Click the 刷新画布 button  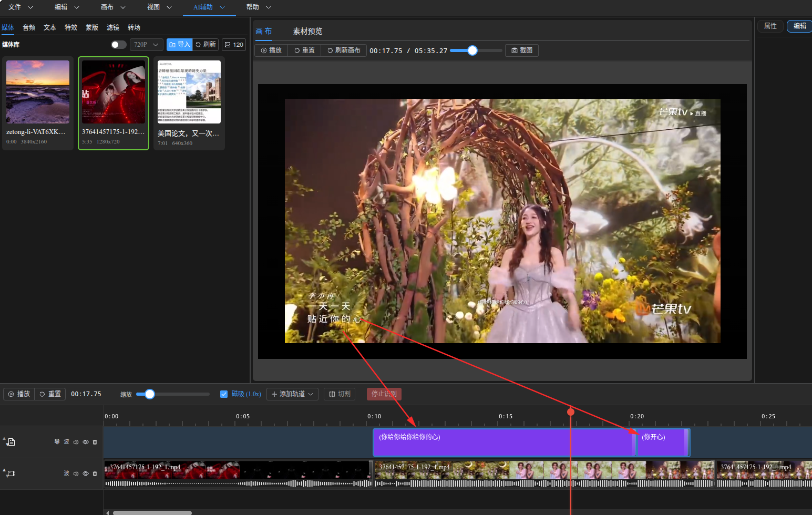[x=344, y=50]
